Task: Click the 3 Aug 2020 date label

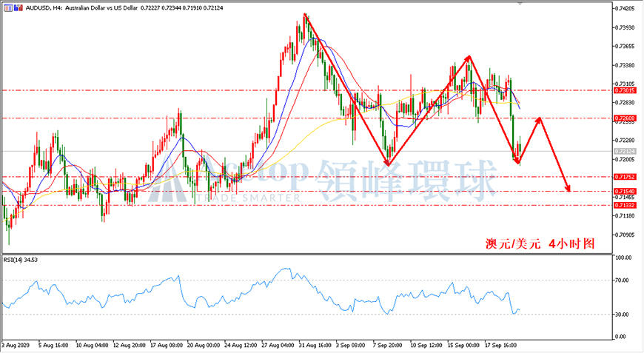Action: [x=16, y=345]
